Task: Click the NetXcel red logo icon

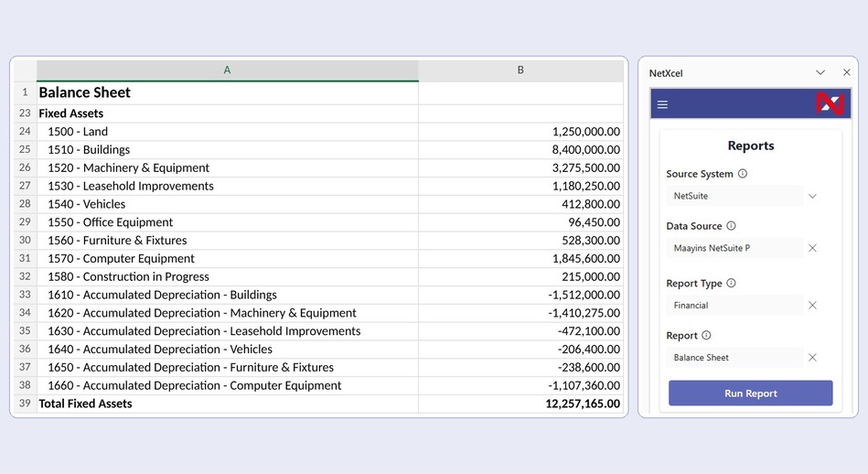Action: tap(830, 104)
